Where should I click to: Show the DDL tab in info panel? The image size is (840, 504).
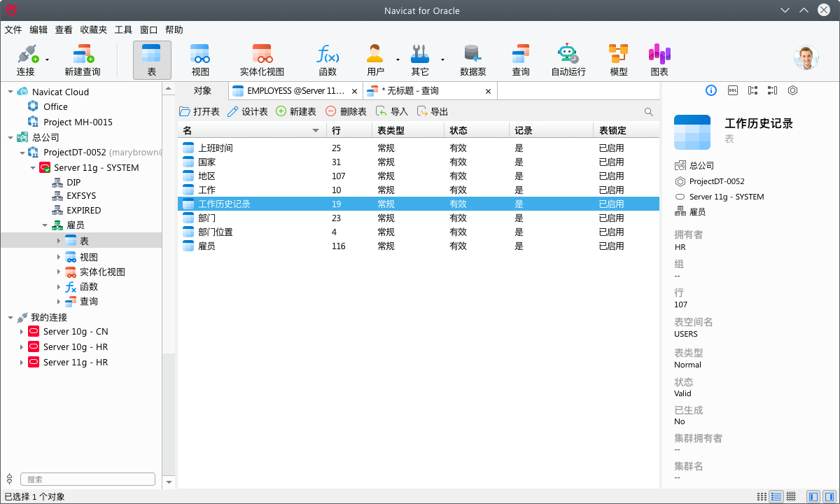[732, 90]
